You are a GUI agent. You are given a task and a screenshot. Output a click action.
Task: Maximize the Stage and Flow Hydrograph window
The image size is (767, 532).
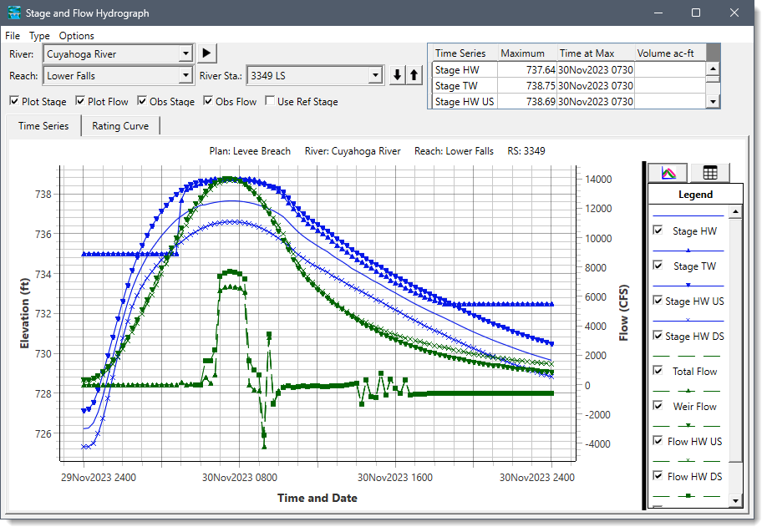click(696, 13)
